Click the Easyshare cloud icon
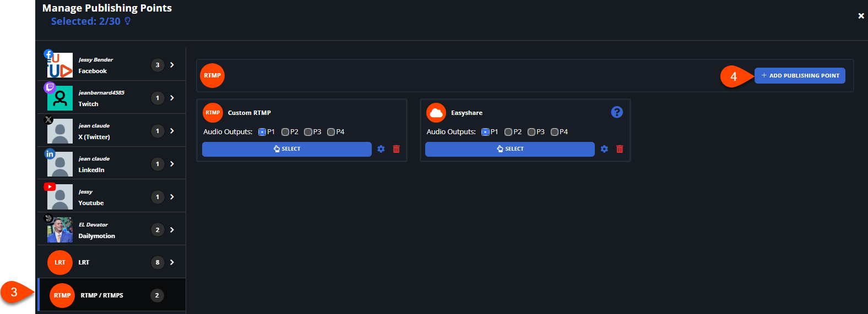 [x=436, y=113]
